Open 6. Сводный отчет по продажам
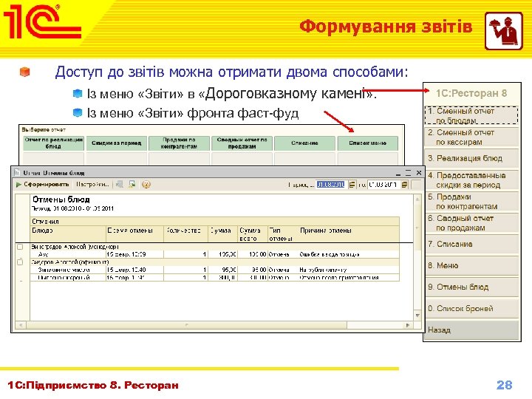Screen dimensions: 532x399 (x=471, y=223)
